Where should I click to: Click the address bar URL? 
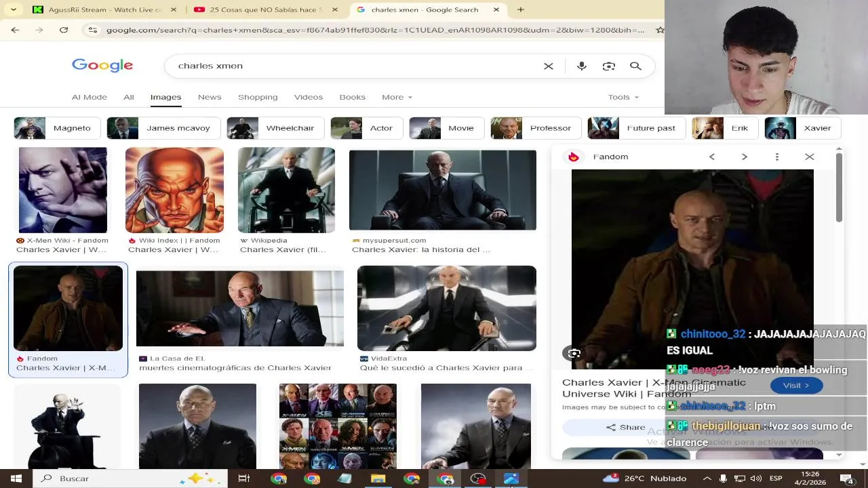(375, 30)
